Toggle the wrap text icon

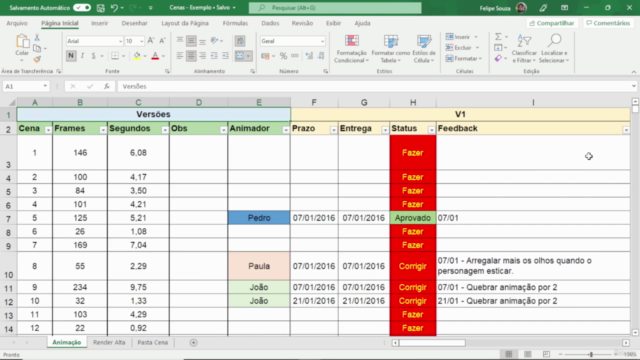click(x=240, y=41)
